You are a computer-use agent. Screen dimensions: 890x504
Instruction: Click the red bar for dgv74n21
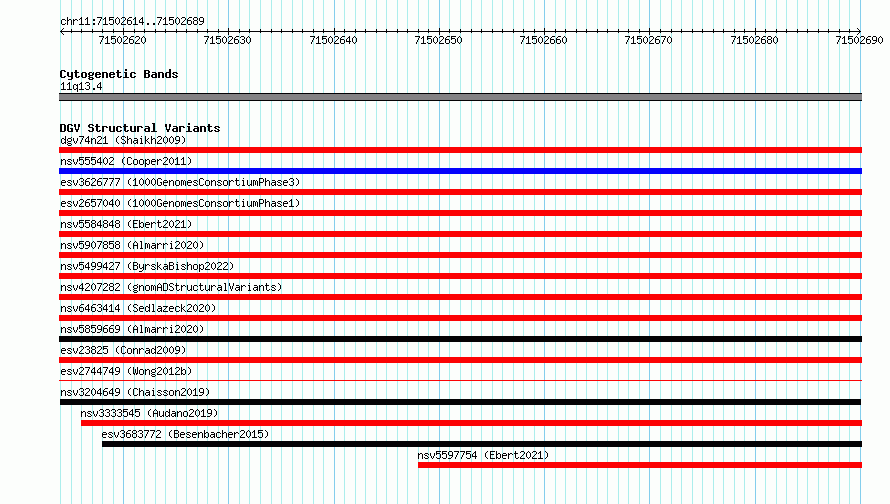click(460, 150)
